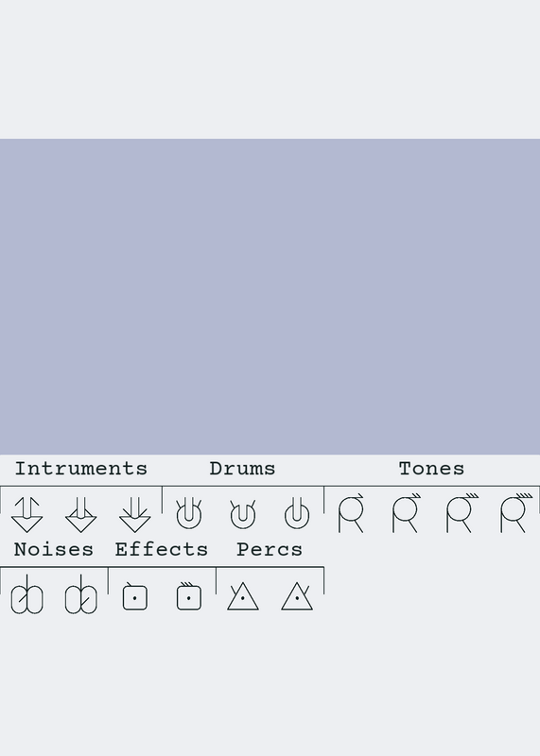Click the Drums category label
This screenshot has height=756, width=540.
[242, 469]
